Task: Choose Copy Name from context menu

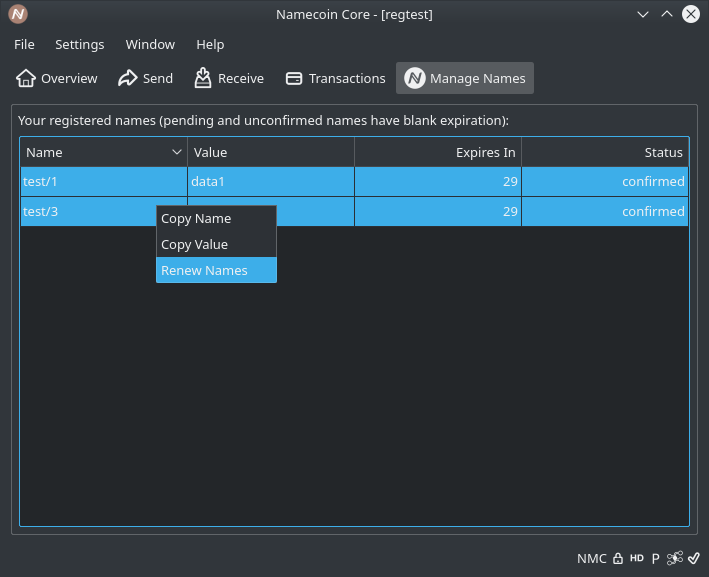Action: [216, 218]
